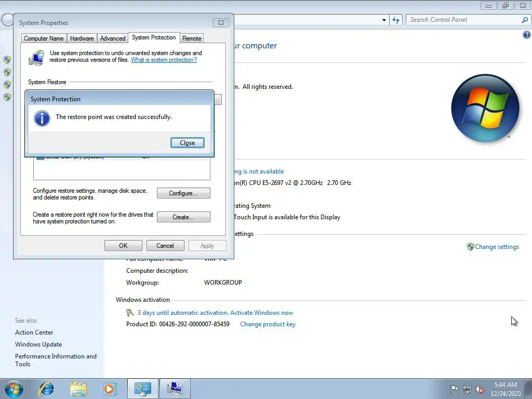Click the second shield icon in left sidebar

(7, 72)
